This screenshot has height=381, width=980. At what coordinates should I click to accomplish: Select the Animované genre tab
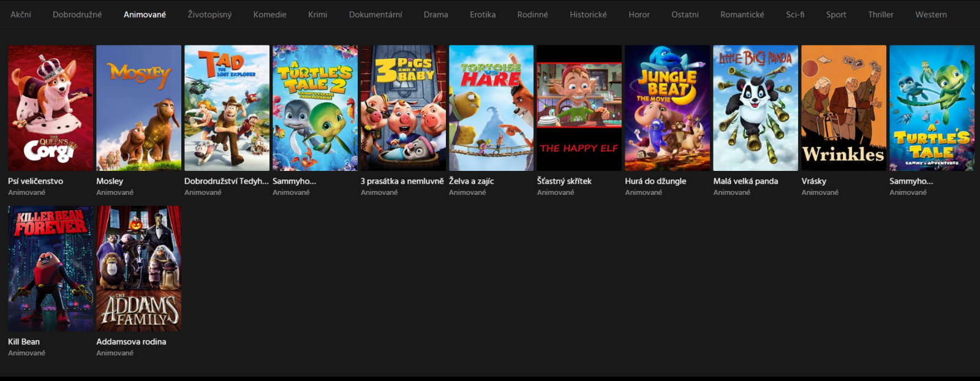click(x=145, y=14)
